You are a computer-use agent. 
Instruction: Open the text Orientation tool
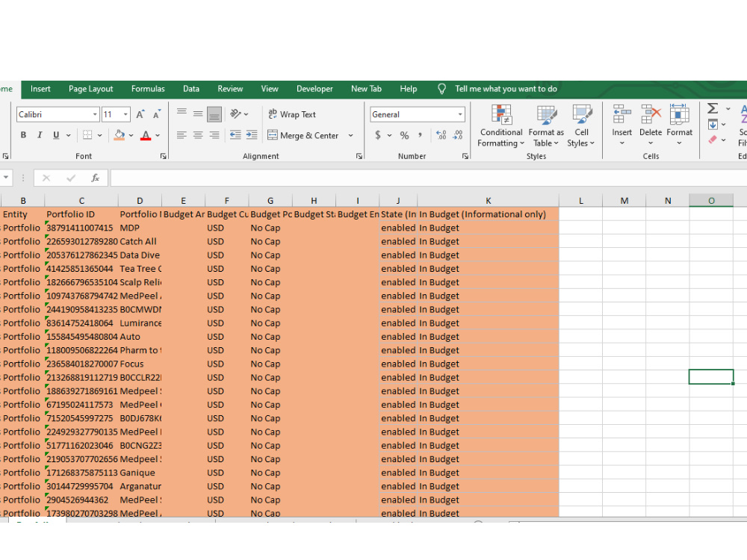click(235, 113)
